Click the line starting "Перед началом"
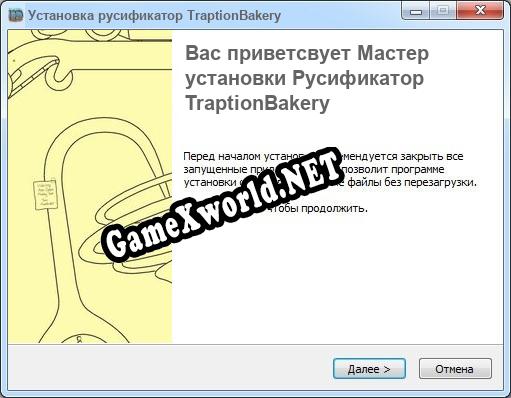Image resolution: width=511 pixels, height=398 pixels. (323, 156)
